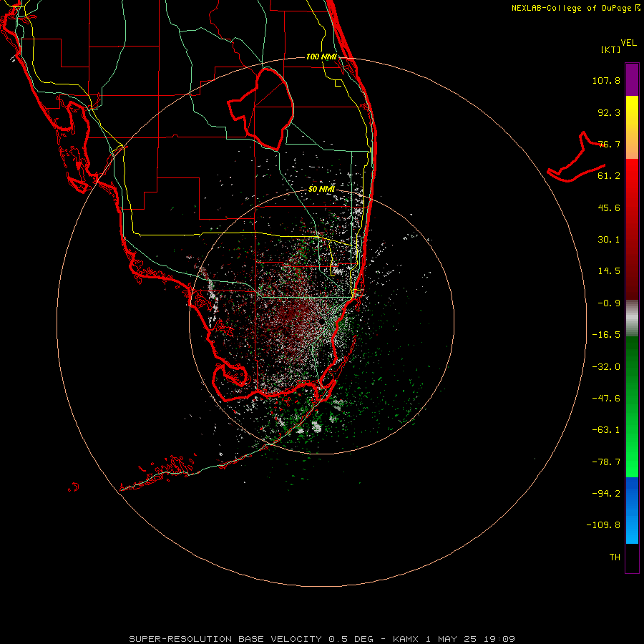Click the -47.6 velocity scale value
This screenshot has width=644, height=644.
coord(606,399)
